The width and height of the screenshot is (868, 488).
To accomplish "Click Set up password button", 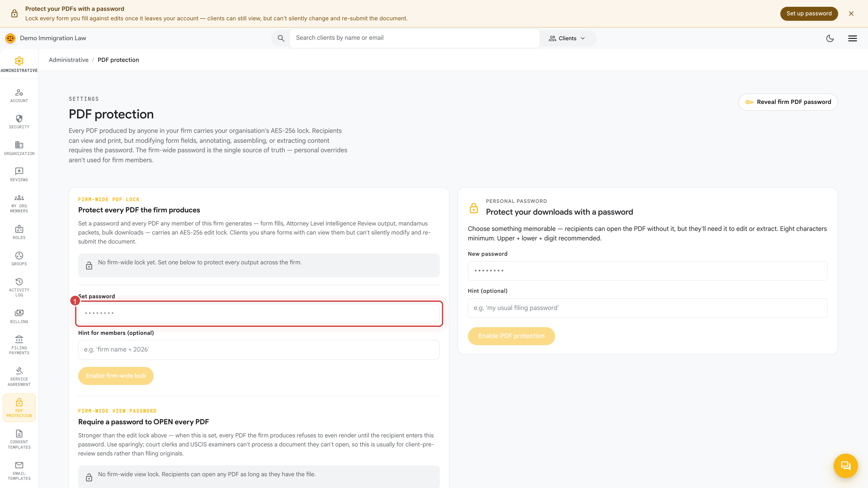I will [809, 14].
